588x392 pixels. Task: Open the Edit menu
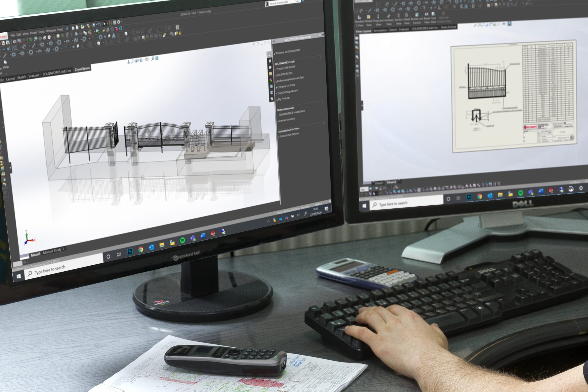19,34
